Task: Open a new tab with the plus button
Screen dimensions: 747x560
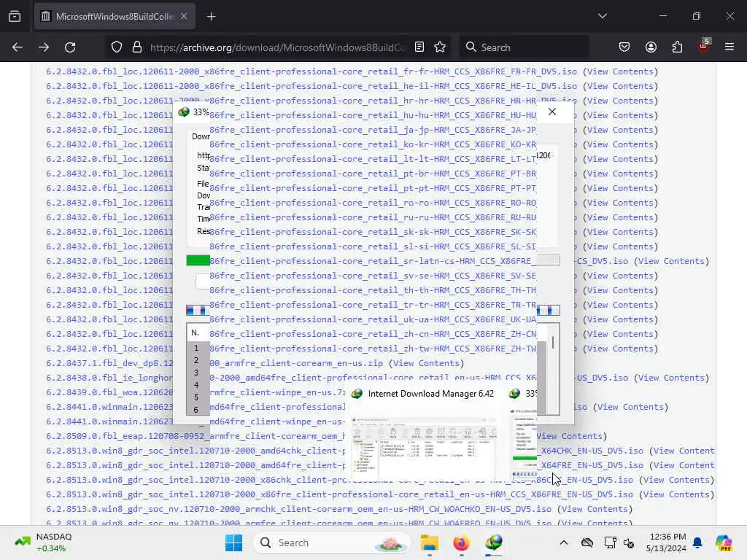Action: (x=211, y=17)
